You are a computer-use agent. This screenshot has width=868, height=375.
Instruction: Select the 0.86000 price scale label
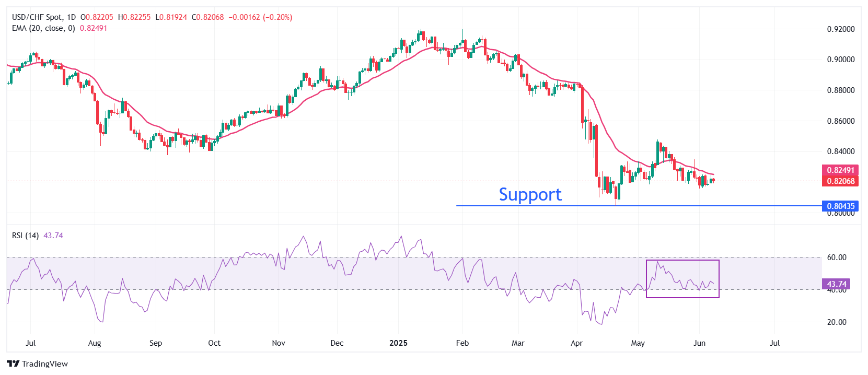point(841,121)
